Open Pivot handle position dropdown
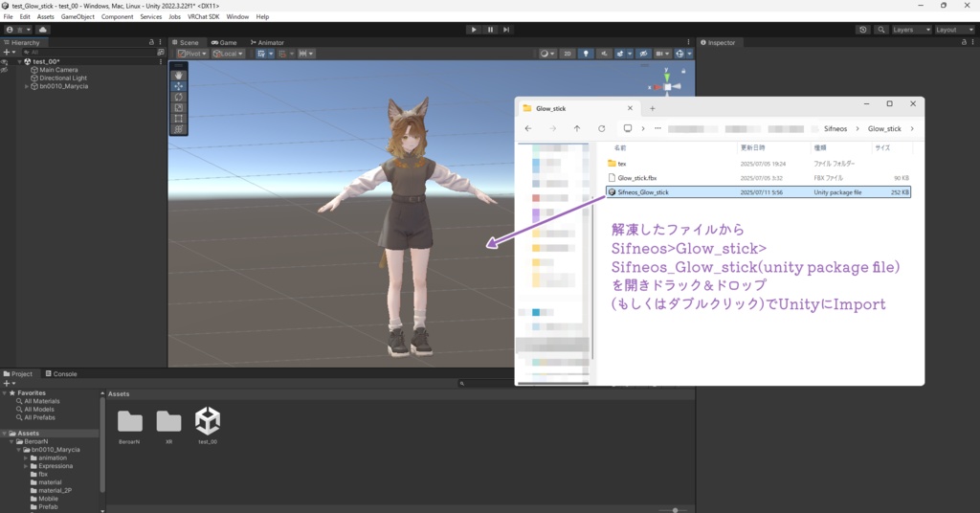 191,54
